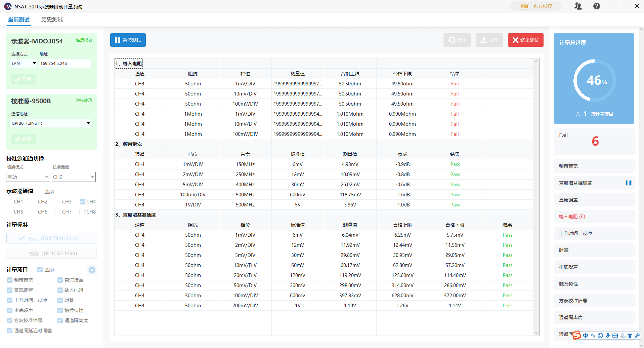Click the crown 永久授权 license badge
This screenshot has width=644, height=348.
pyautogui.click(x=536, y=6)
